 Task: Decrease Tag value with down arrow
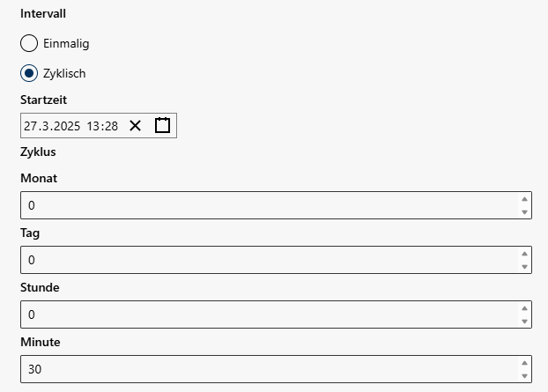click(x=524, y=267)
